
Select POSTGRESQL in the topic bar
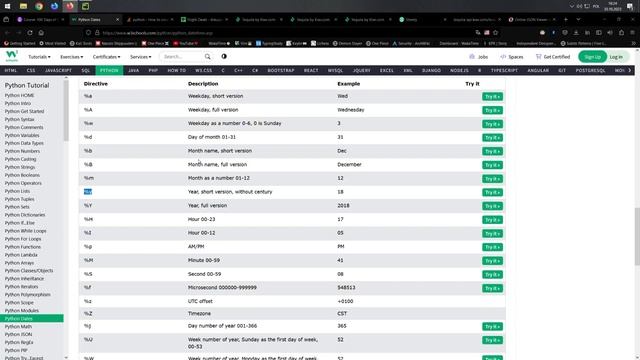pyautogui.click(x=590, y=70)
